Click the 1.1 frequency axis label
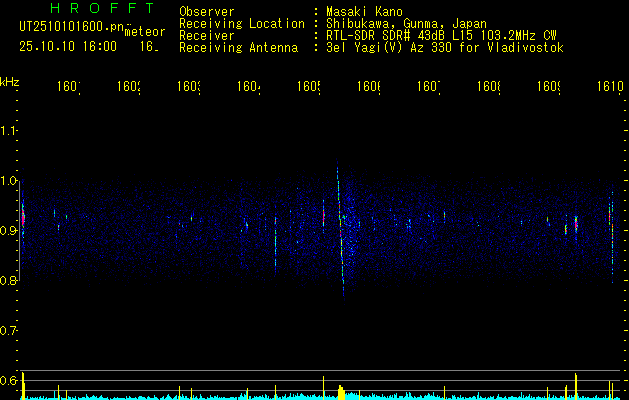The height and width of the screenshot is (400, 629). 8,130
